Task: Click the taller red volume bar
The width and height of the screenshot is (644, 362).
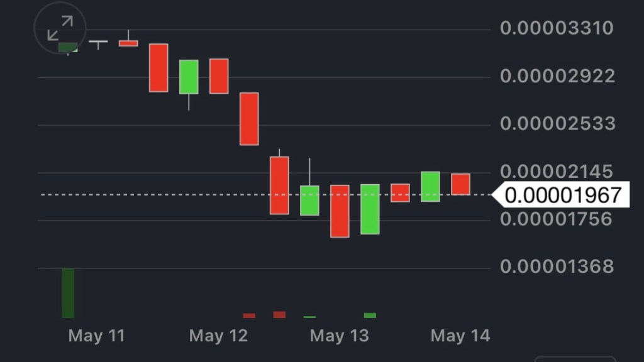Action: (x=279, y=315)
